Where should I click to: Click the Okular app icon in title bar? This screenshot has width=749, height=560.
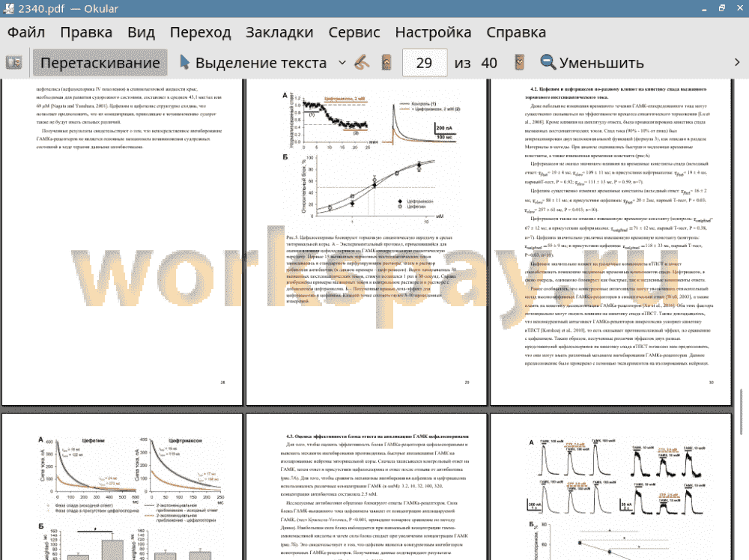[x=8, y=8]
